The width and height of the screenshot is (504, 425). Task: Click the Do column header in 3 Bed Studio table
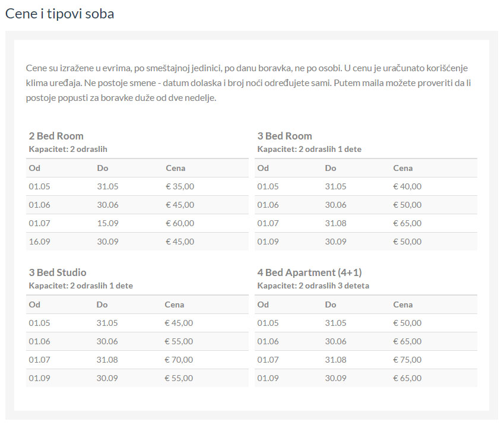point(102,305)
